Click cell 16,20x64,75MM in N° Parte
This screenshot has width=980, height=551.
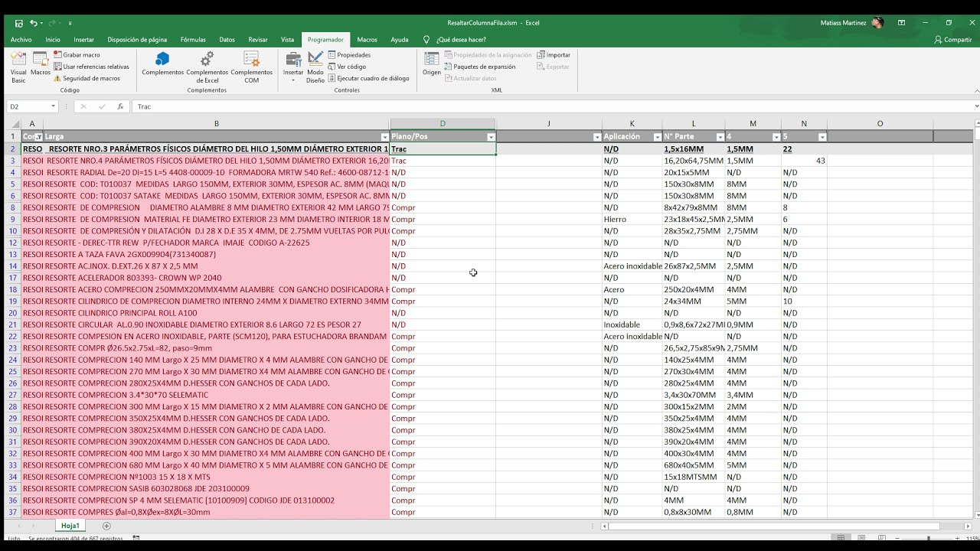tap(694, 161)
